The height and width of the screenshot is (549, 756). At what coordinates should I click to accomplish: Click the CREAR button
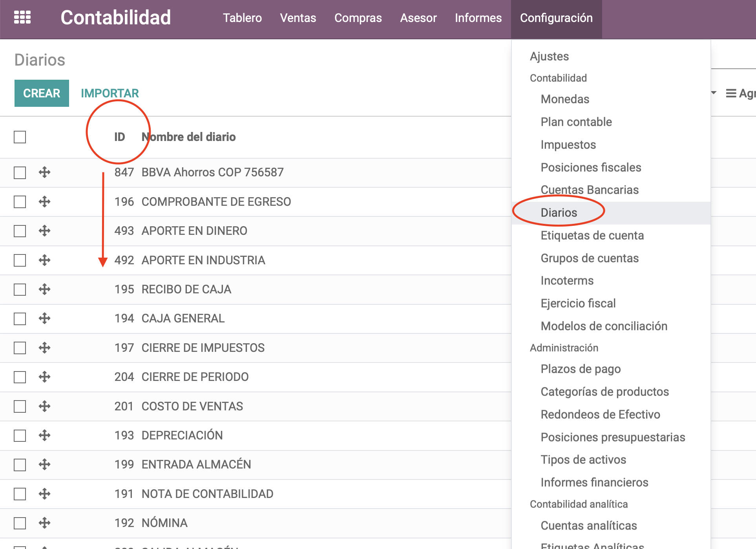pos(42,93)
